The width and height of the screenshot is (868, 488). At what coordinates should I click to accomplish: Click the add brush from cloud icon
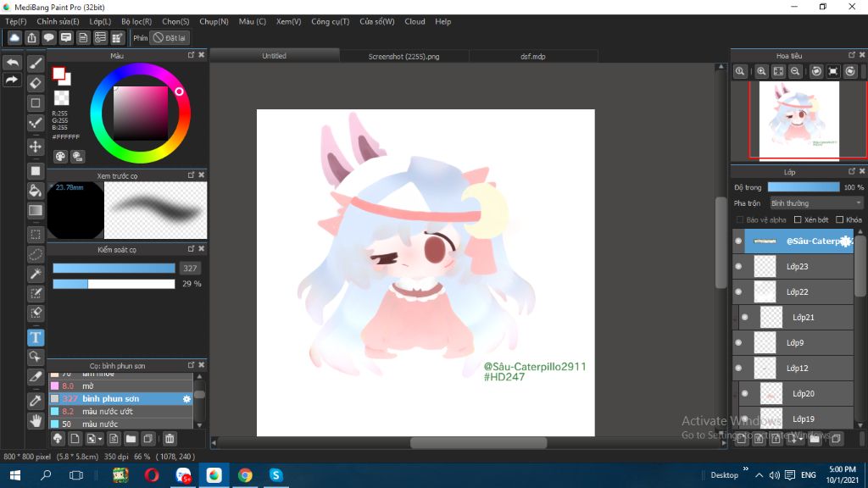pyautogui.click(x=58, y=439)
